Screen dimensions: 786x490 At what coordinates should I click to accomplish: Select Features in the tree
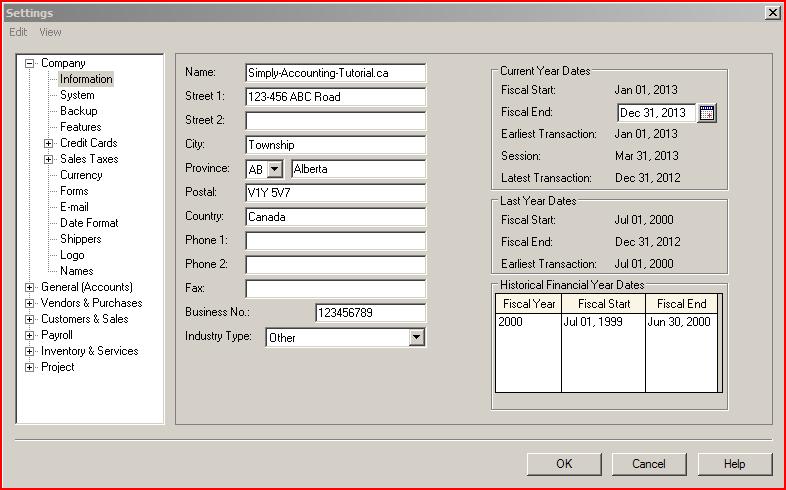pos(81,127)
